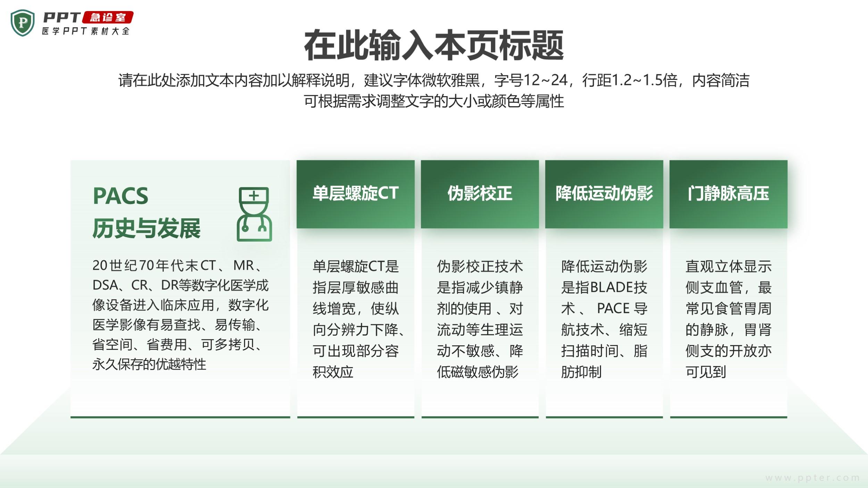Viewport: 868px width, 488px height.
Task: Select the 门静脉高压 green header
Action: coord(728,194)
